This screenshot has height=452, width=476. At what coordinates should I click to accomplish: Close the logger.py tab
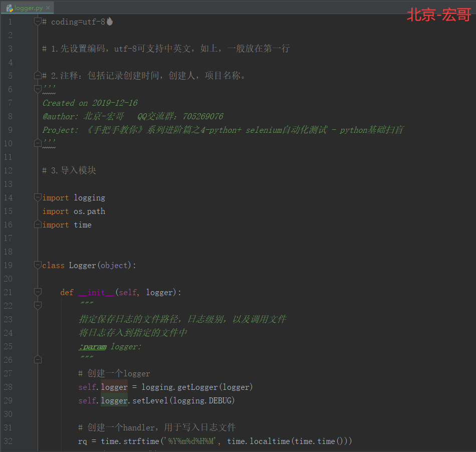tap(48, 8)
